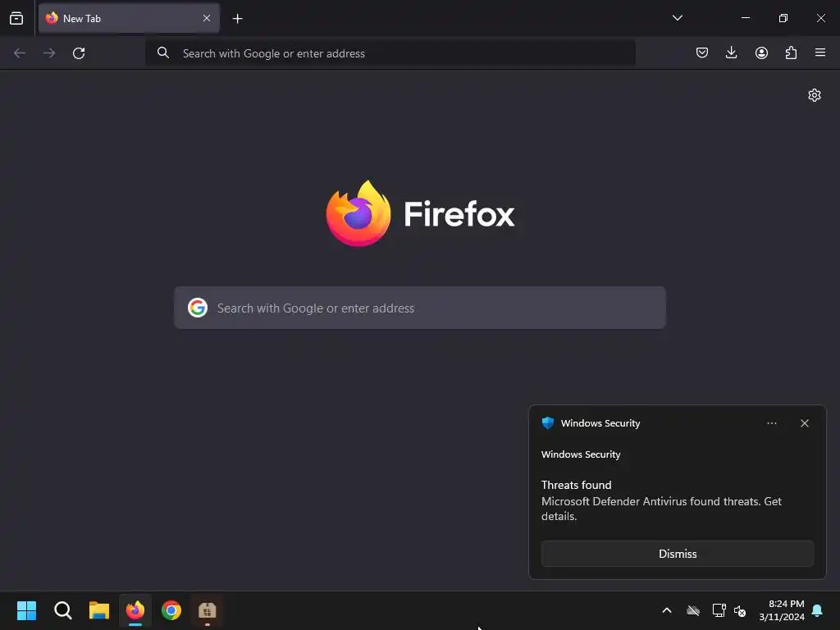The width and height of the screenshot is (840, 630).
Task: Open the notification bell icon
Action: [818, 610]
